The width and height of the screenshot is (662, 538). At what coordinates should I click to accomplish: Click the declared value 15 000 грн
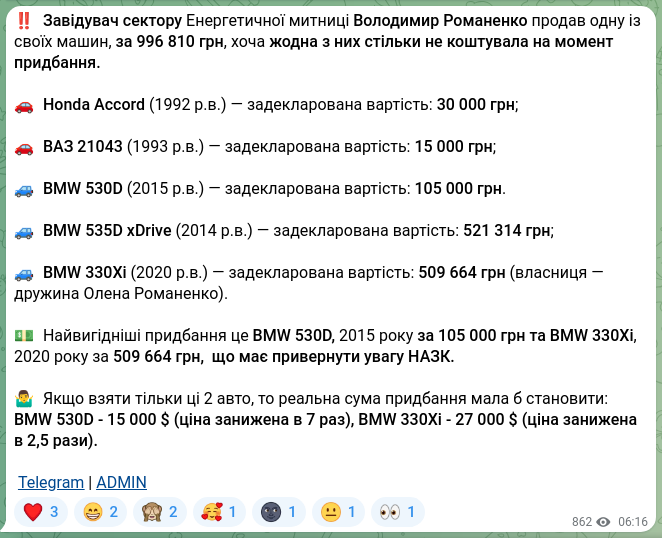click(x=454, y=147)
